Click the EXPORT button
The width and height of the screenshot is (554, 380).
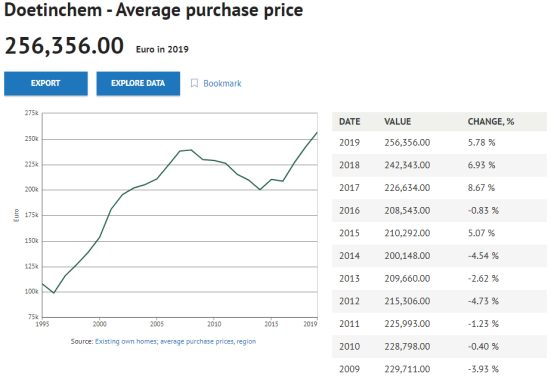(46, 83)
